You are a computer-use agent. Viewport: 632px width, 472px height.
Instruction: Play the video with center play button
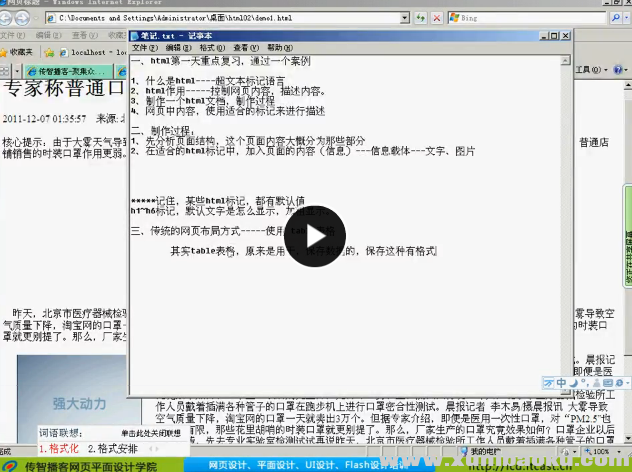point(315,237)
